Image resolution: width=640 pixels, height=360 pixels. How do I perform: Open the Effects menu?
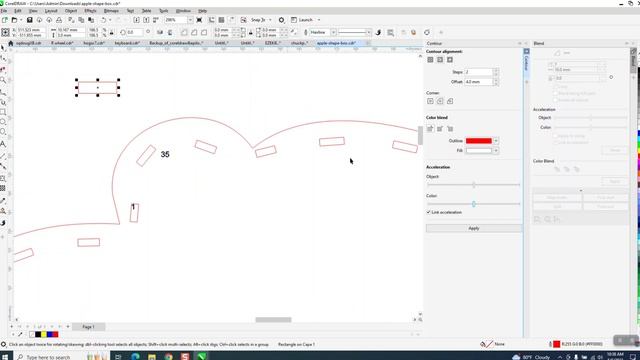point(90,11)
